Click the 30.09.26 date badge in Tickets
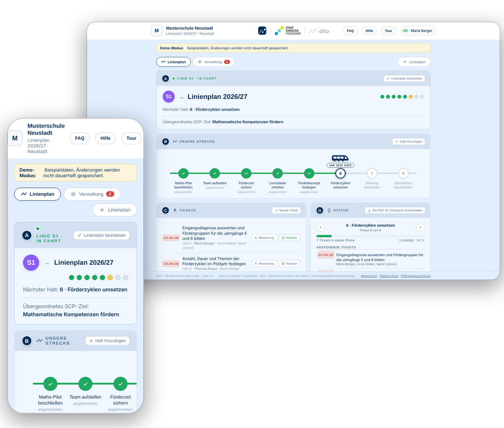This screenshot has height=428, width=504. (x=171, y=264)
